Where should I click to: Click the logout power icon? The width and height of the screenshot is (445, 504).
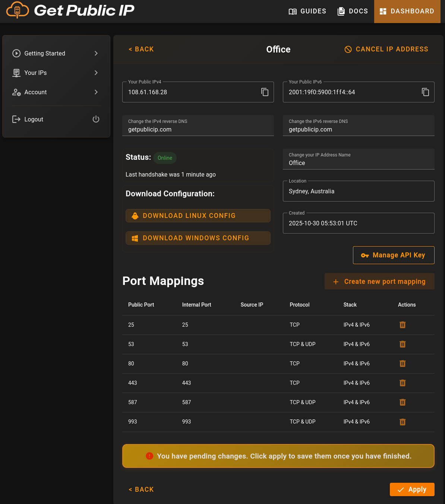[96, 119]
